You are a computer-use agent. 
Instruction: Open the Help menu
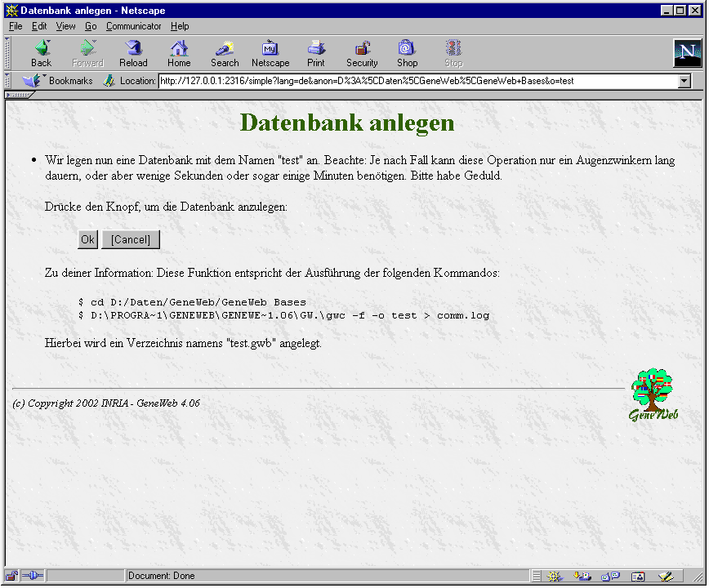coord(180,26)
